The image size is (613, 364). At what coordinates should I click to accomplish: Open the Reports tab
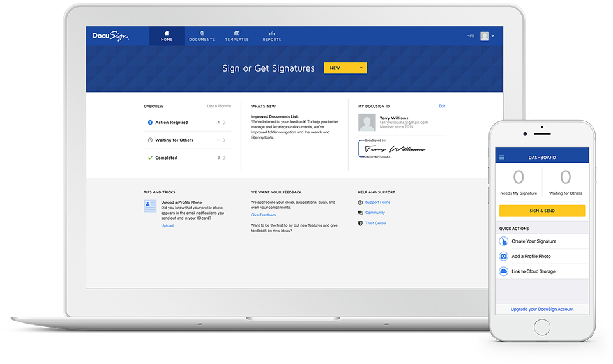(272, 36)
